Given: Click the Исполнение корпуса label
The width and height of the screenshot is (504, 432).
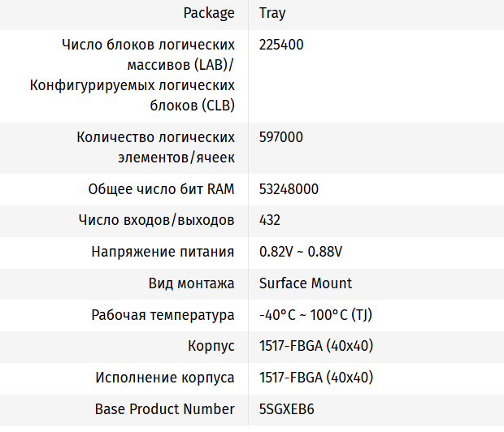Looking at the screenshot, I should pyautogui.click(x=165, y=378).
